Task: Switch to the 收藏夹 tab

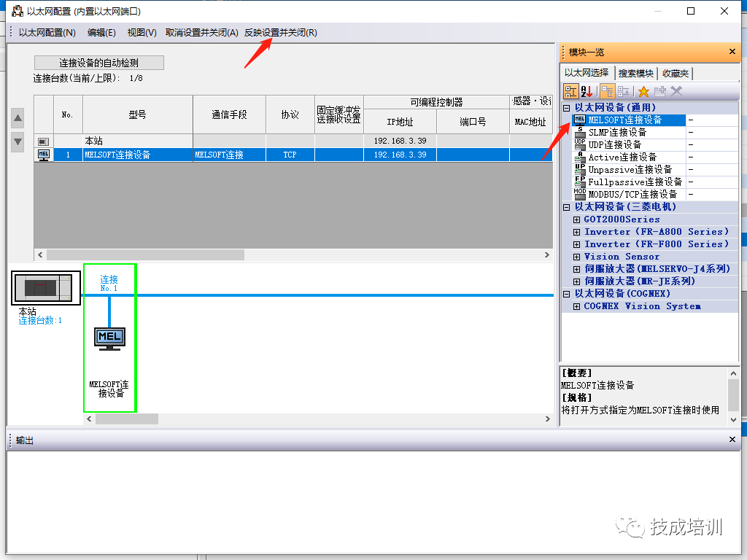Action: point(675,74)
